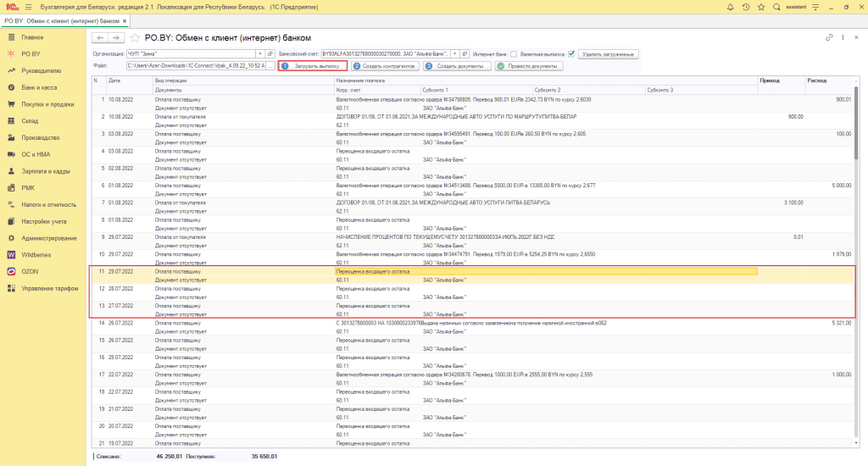
Task: Expand the Банковский счет dropdown
Action: click(x=454, y=53)
